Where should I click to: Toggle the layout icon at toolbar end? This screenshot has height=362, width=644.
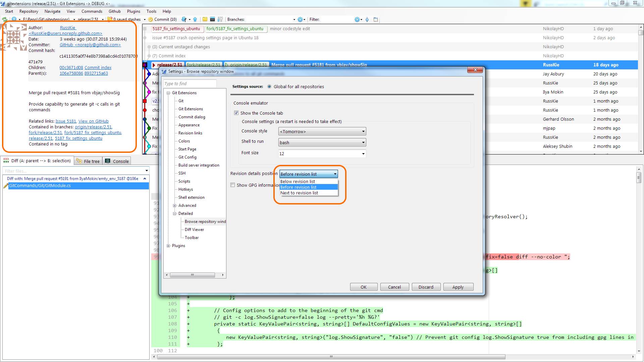[376, 19]
